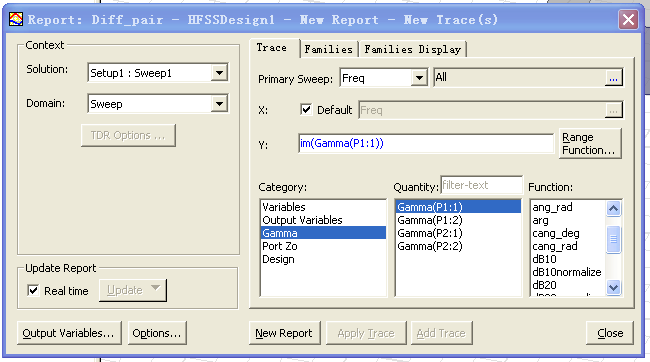The image size is (650, 362).
Task: Click the New Report button
Action: 284,333
